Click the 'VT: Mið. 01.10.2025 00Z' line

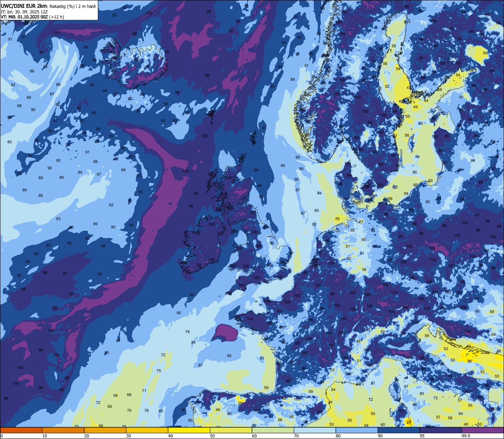tap(24, 17)
